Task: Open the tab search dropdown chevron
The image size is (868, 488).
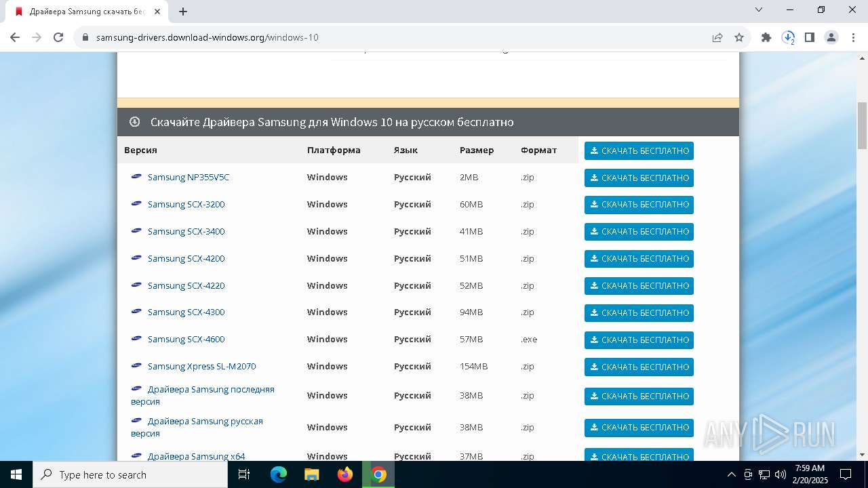Action: point(759,9)
